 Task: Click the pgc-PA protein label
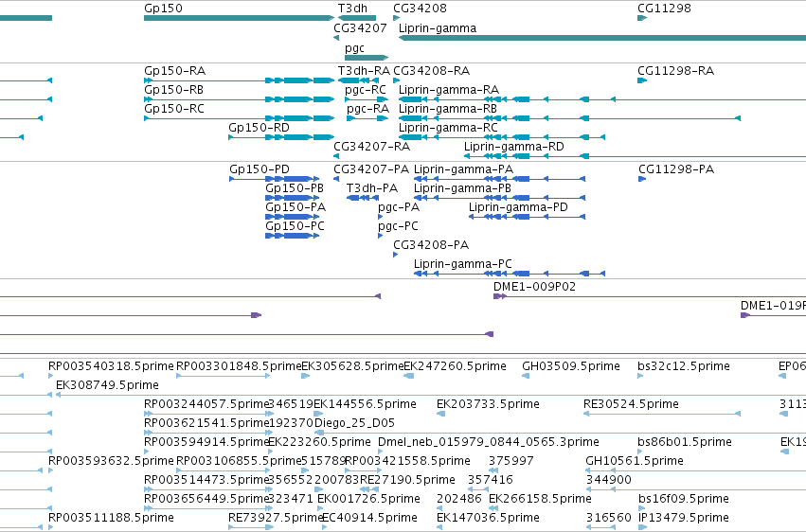(399, 207)
